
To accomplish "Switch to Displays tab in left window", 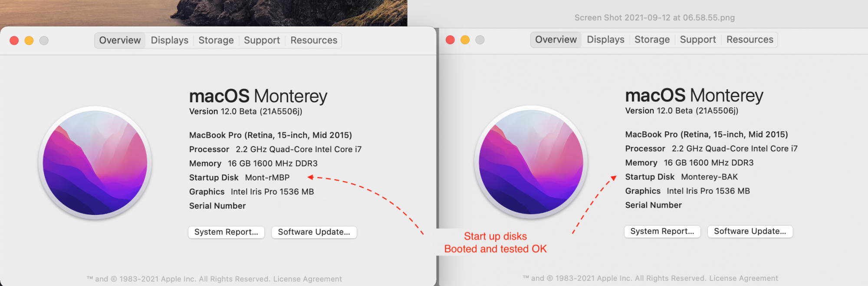I will click(170, 40).
